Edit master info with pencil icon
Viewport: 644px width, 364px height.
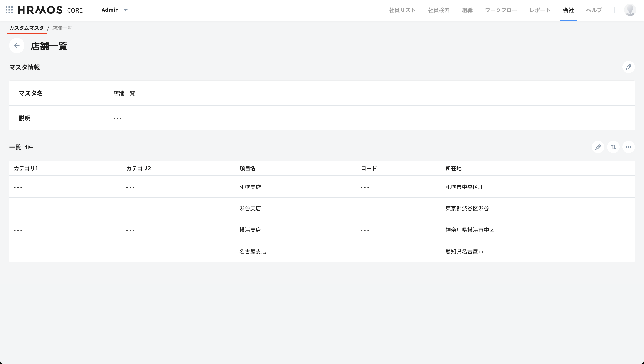pos(628,67)
